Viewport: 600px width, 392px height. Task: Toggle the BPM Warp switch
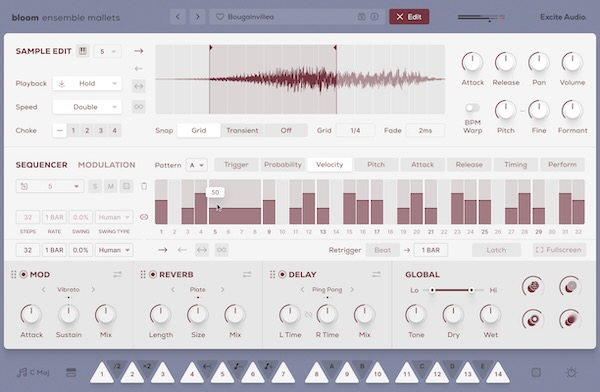472,108
